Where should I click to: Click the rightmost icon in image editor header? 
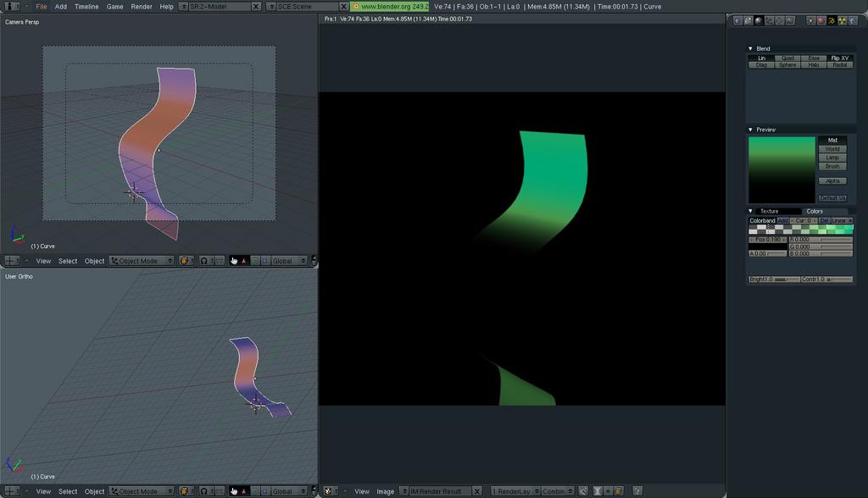pyautogui.click(x=637, y=491)
